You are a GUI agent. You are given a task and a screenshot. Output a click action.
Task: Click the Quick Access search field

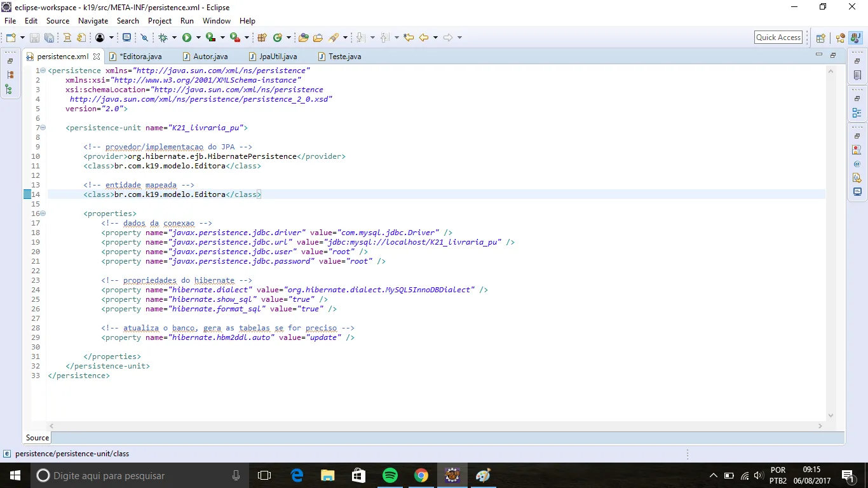tap(778, 37)
